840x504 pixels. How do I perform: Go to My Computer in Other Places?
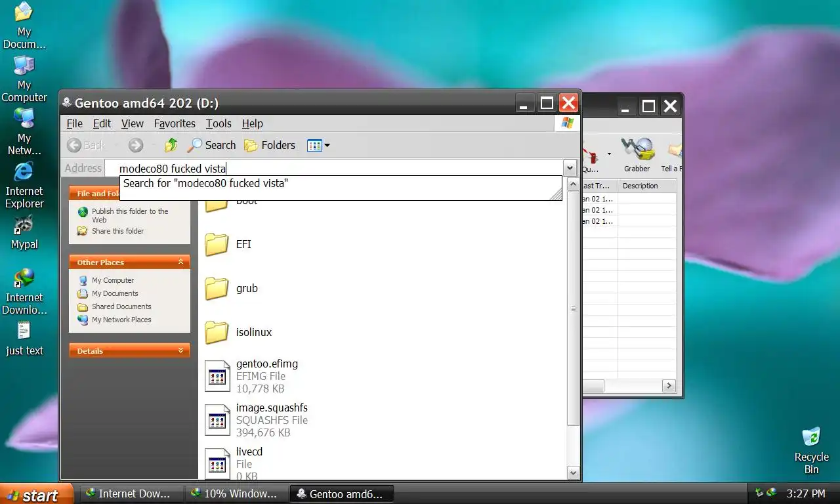pyautogui.click(x=106, y=280)
